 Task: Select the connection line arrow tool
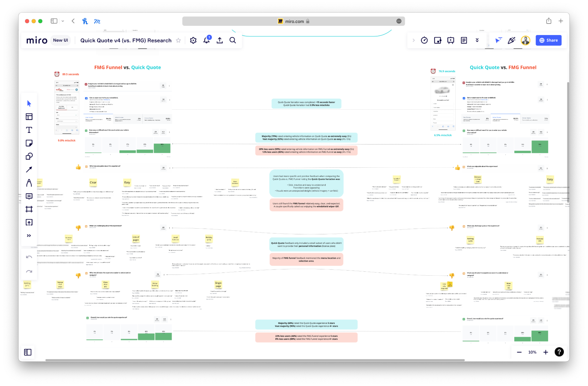point(29,170)
